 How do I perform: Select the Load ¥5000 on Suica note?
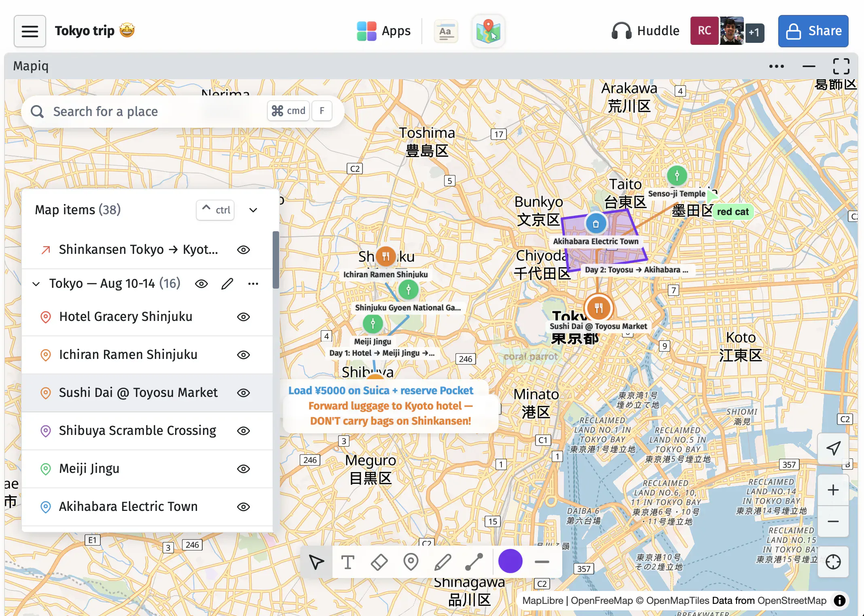381,390
